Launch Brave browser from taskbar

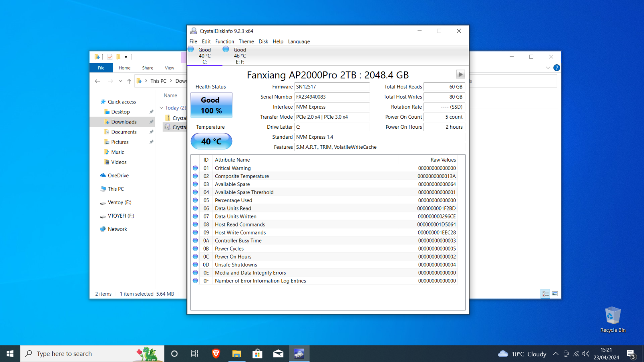click(x=216, y=354)
